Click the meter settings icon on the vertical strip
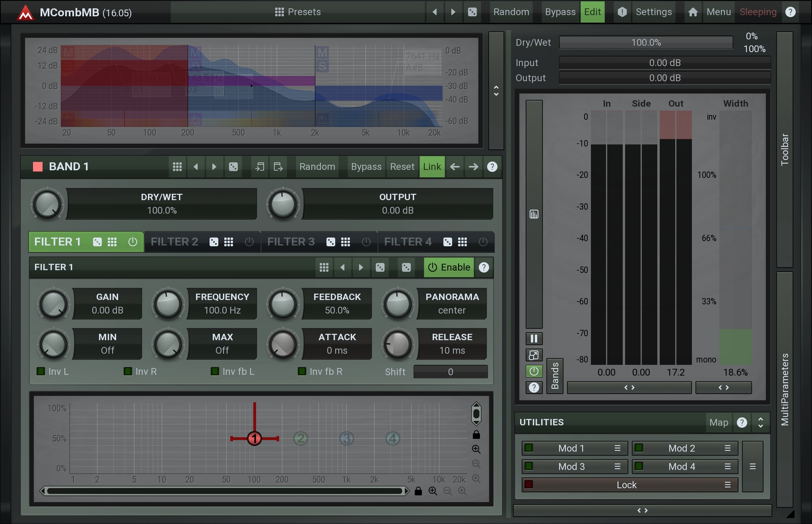 tap(534, 214)
